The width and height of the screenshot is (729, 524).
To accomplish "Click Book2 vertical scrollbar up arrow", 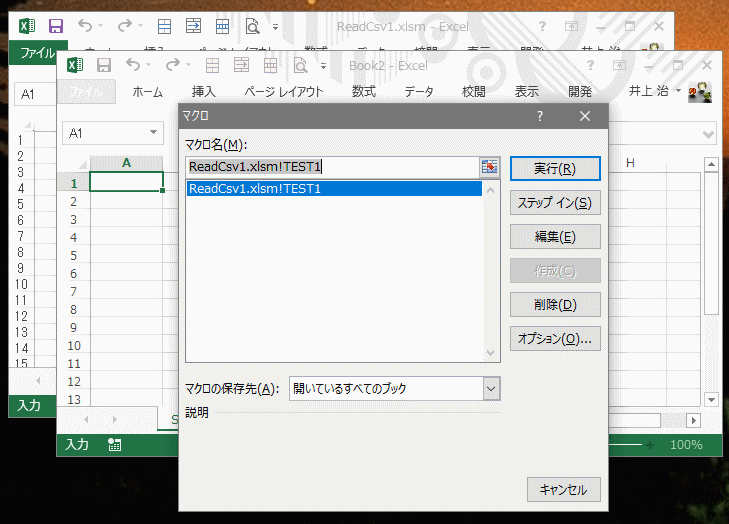I will click(711, 165).
